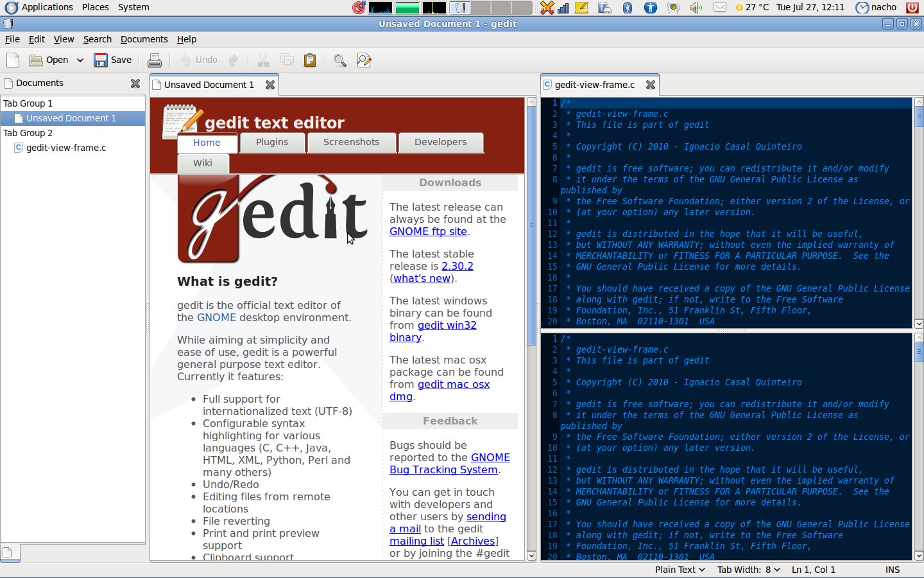
Task: Click the Bluetooth tray icon
Action: click(x=628, y=8)
